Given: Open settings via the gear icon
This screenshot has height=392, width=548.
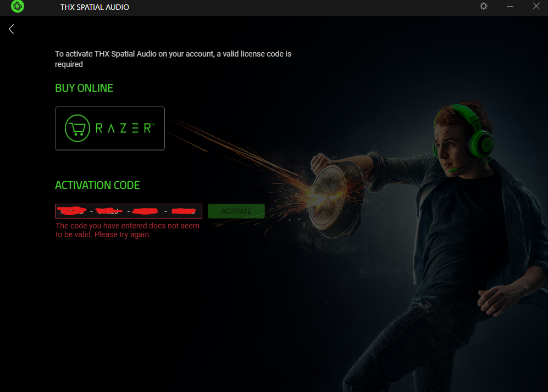Looking at the screenshot, I should pos(483,6).
